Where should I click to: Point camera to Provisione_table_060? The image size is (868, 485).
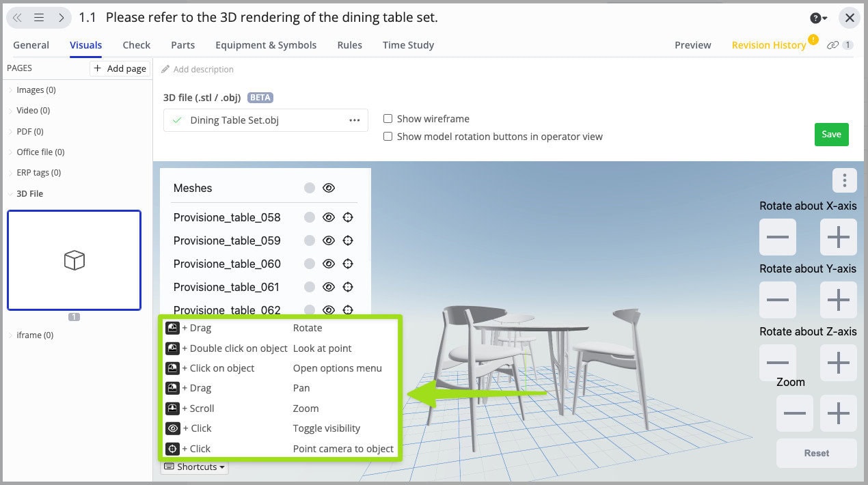click(x=348, y=264)
